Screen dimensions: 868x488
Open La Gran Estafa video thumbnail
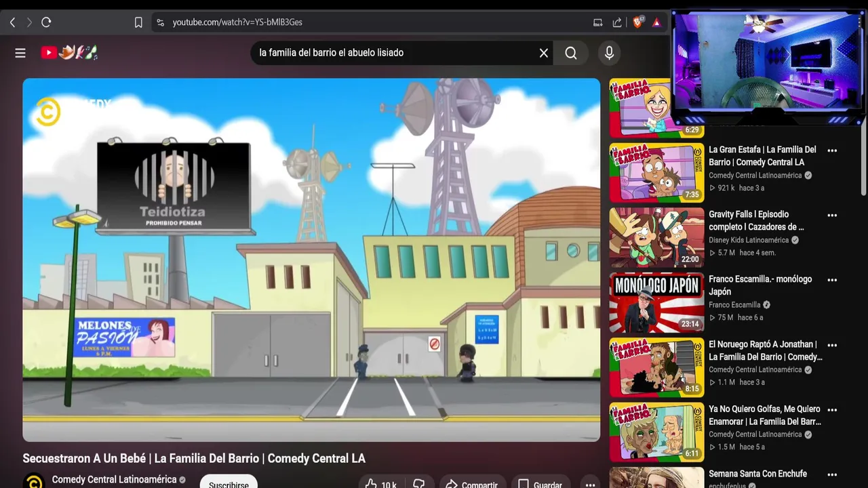(656, 173)
